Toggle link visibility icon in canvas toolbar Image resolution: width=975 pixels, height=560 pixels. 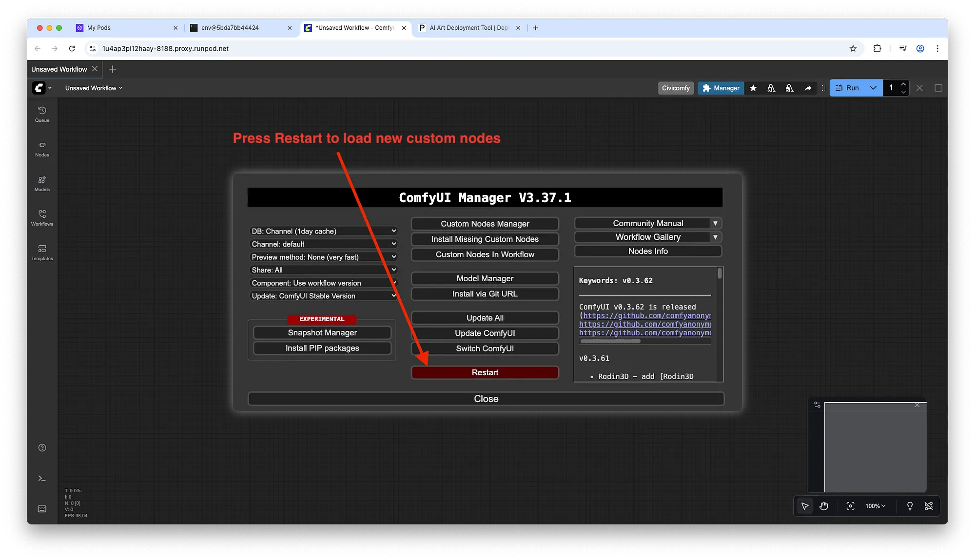coord(929,506)
